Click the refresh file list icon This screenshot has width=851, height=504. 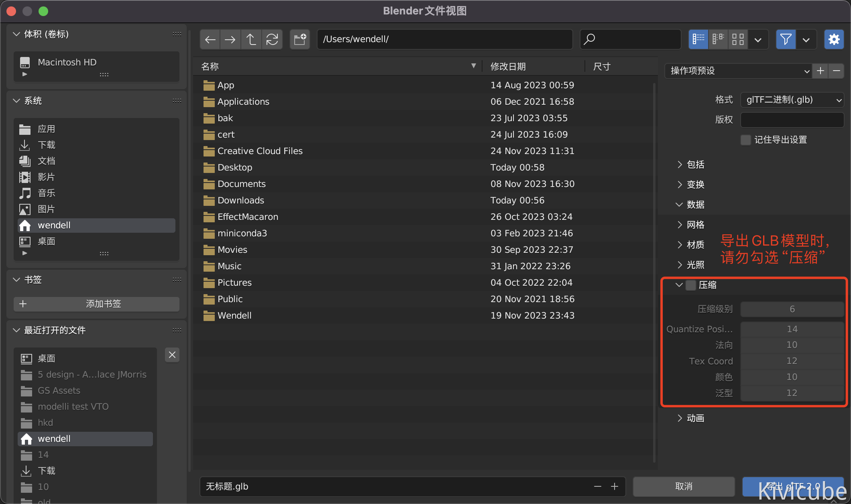coord(272,39)
